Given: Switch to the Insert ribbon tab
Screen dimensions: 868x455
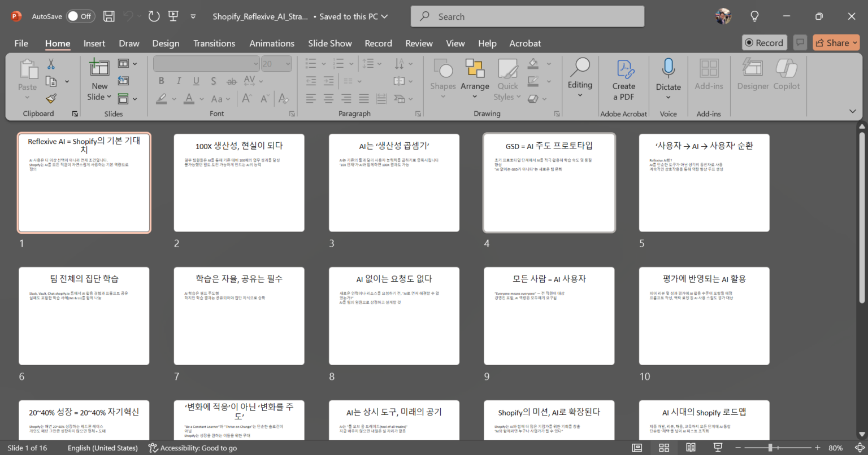Looking at the screenshot, I should tap(94, 43).
